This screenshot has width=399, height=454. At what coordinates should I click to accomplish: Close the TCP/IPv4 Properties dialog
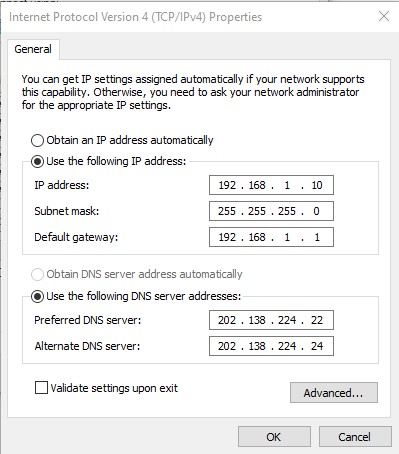tap(384, 16)
